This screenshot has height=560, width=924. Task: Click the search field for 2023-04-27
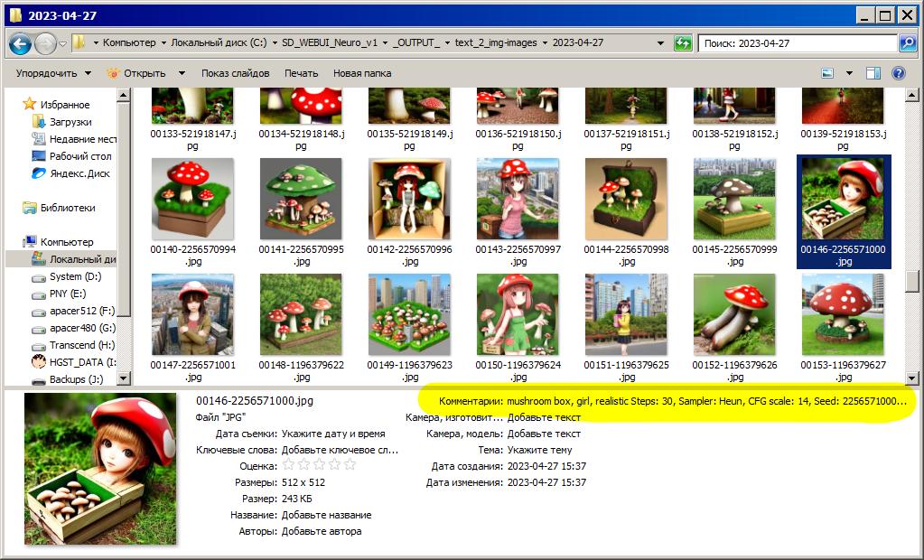(x=795, y=43)
